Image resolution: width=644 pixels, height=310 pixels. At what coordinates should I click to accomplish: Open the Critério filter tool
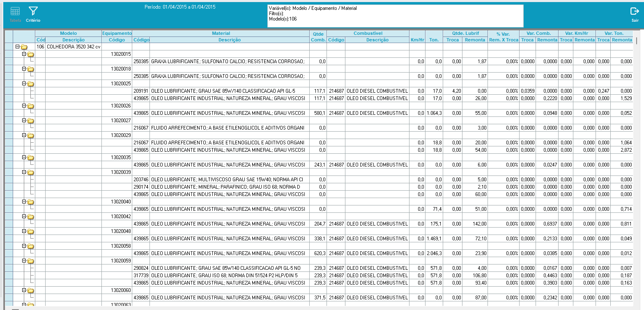click(x=33, y=14)
